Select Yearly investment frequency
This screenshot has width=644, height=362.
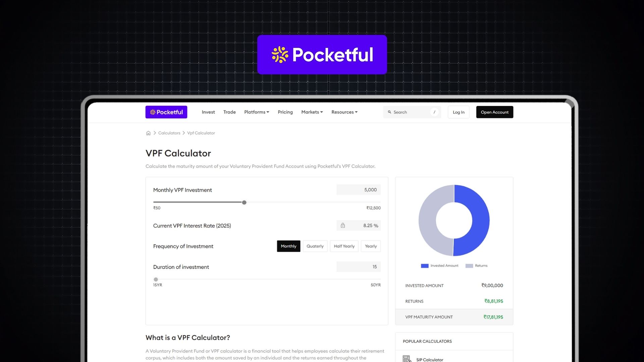click(371, 246)
